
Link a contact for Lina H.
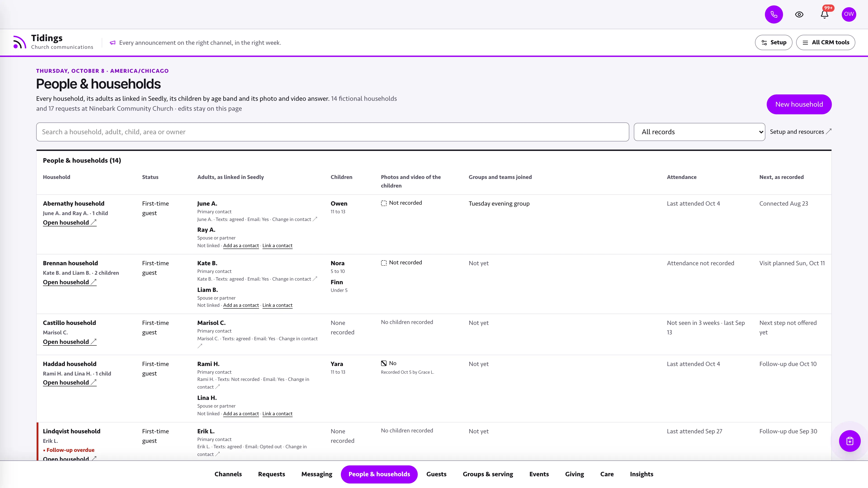click(277, 414)
